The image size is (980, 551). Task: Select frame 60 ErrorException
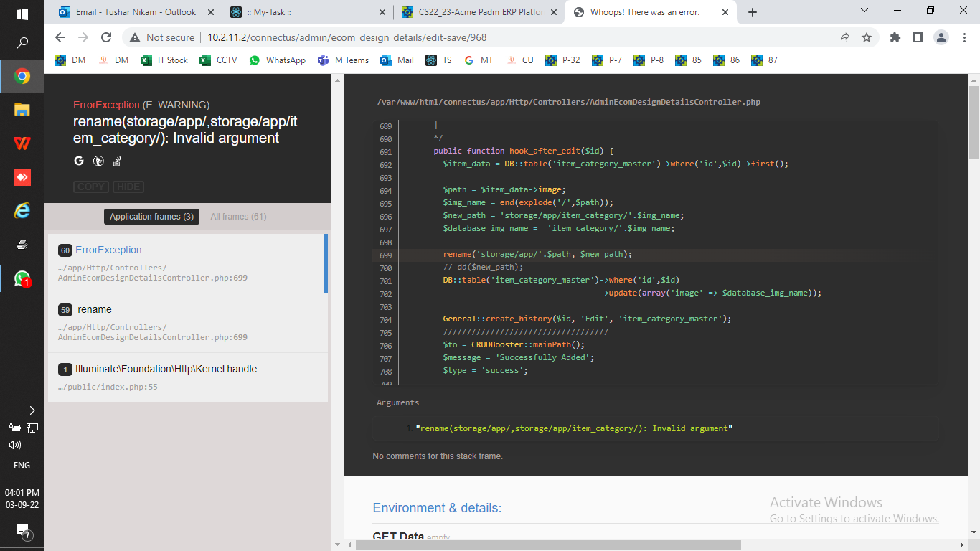187,263
